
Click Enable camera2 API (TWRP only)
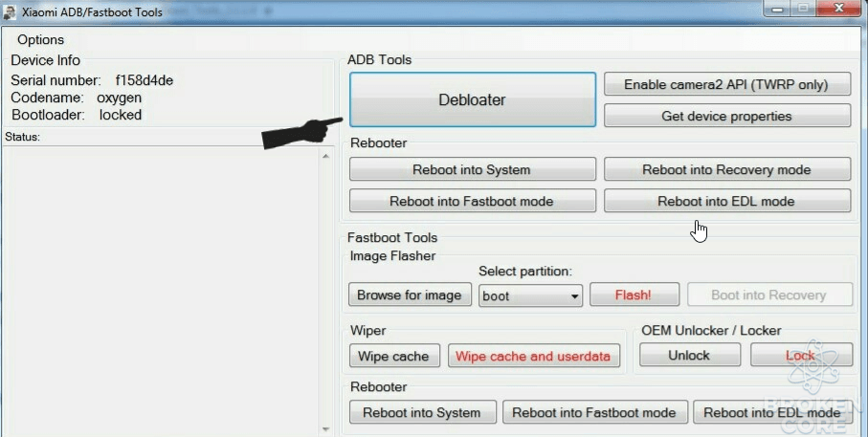tap(726, 85)
